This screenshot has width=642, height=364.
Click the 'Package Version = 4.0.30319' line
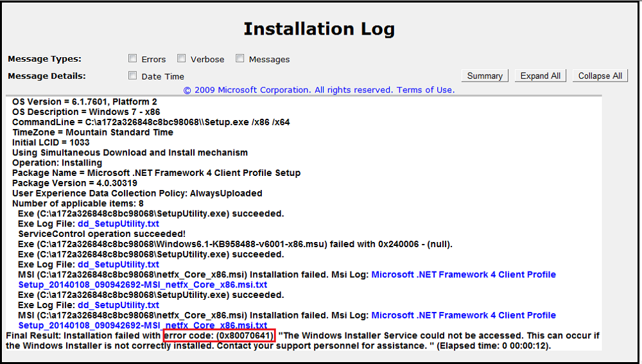pyautogui.click(x=74, y=183)
